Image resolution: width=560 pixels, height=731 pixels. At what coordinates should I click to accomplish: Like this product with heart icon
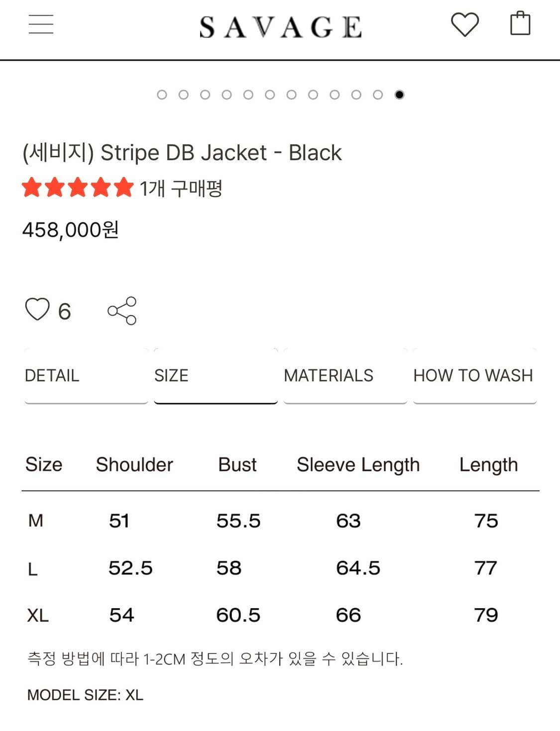pos(38,310)
